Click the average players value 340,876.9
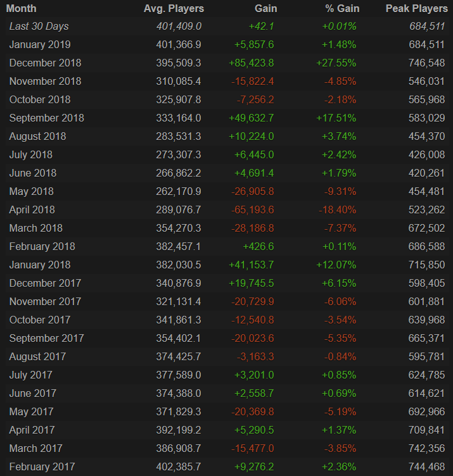This screenshot has height=476, width=453. (179, 283)
